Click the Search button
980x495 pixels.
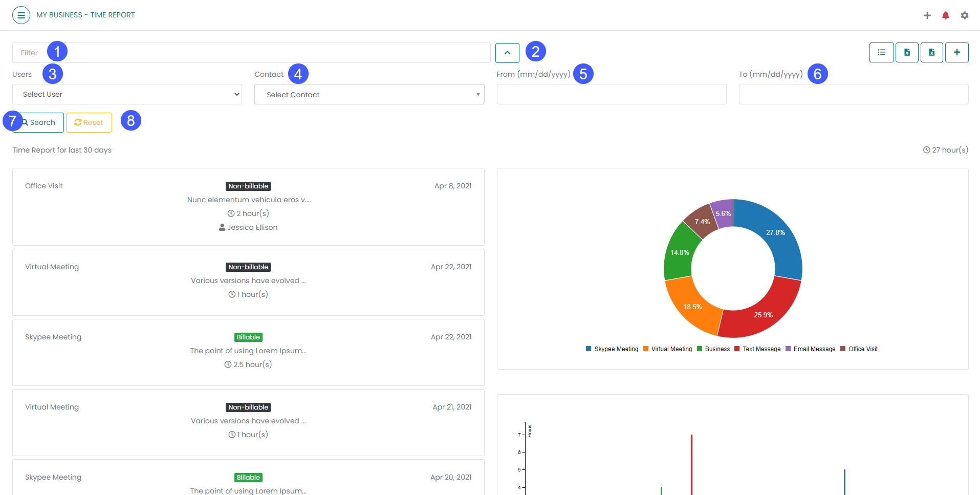coord(38,122)
